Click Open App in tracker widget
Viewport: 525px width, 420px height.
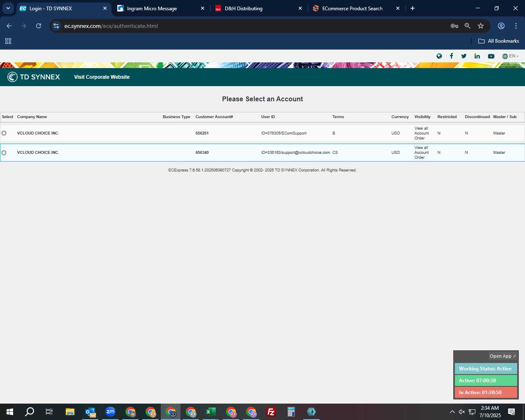point(502,356)
